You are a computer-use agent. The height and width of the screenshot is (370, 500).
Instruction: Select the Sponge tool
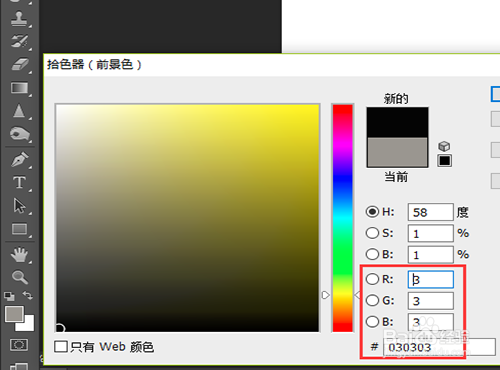click(x=20, y=134)
